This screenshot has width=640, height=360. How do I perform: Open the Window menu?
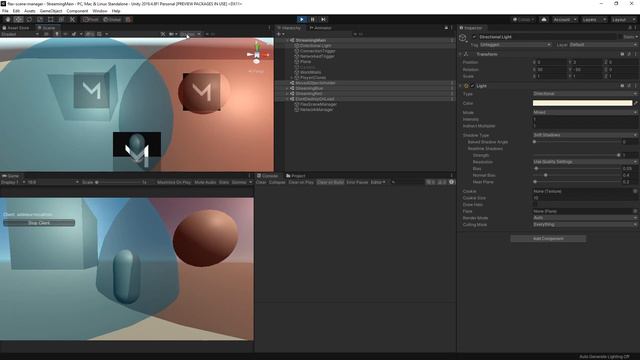pyautogui.click(x=100, y=11)
